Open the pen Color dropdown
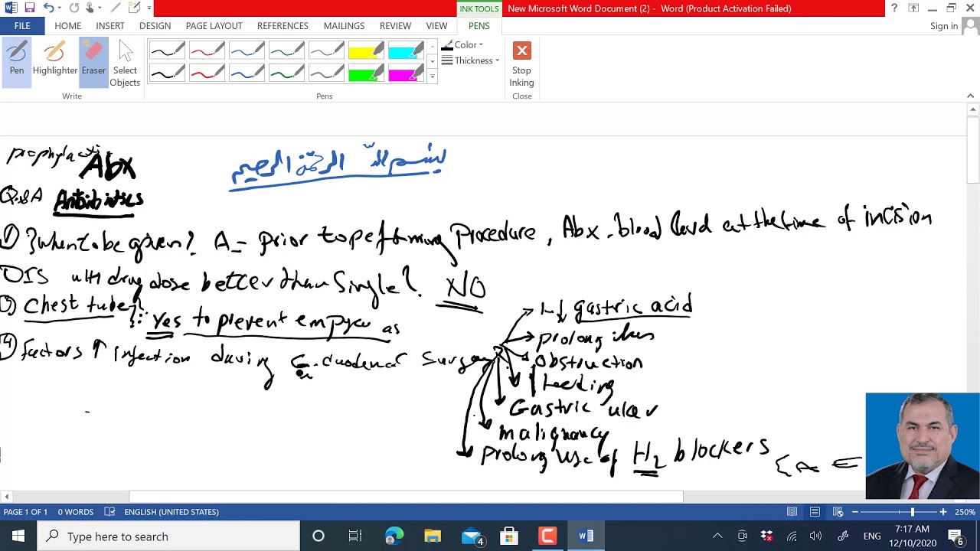The image size is (980, 551). pos(462,45)
